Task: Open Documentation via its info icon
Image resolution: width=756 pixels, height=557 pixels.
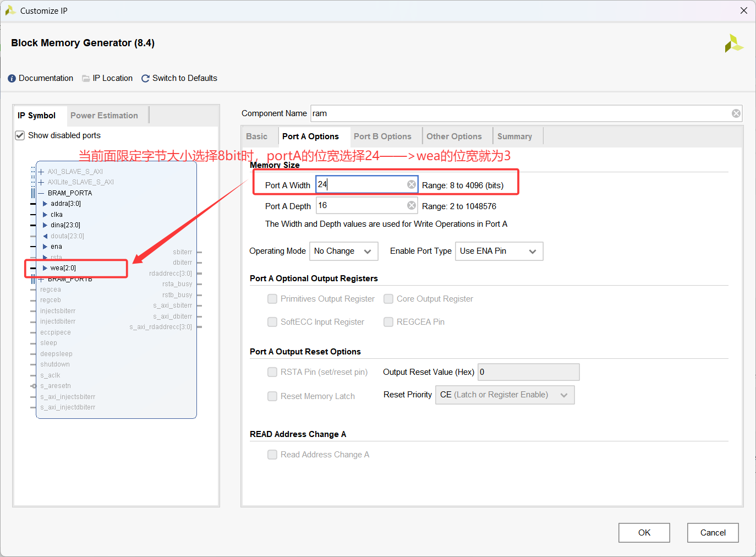Action: [x=12, y=79]
